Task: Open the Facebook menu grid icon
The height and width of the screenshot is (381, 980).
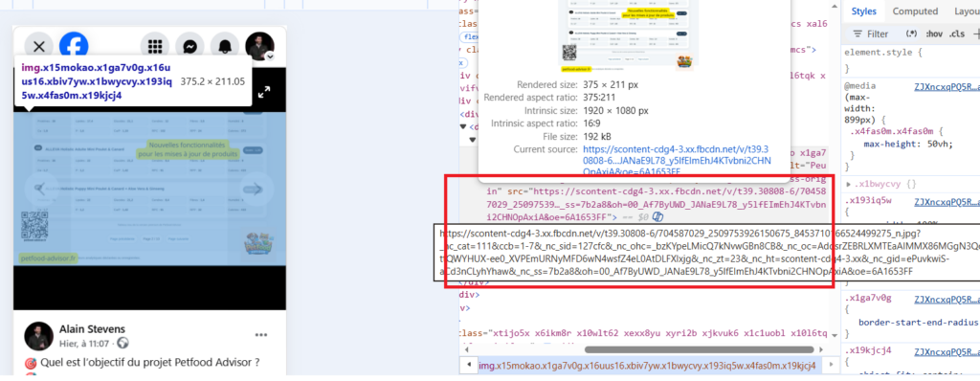Action: tap(155, 46)
